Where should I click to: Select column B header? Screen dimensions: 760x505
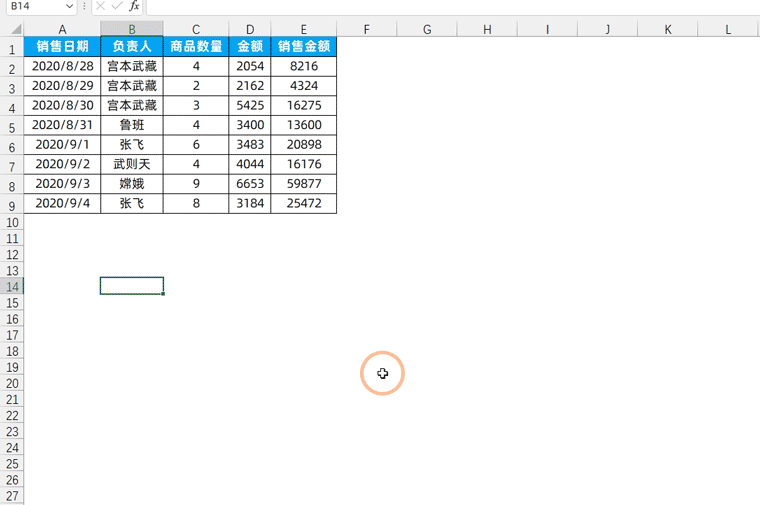pyautogui.click(x=131, y=29)
